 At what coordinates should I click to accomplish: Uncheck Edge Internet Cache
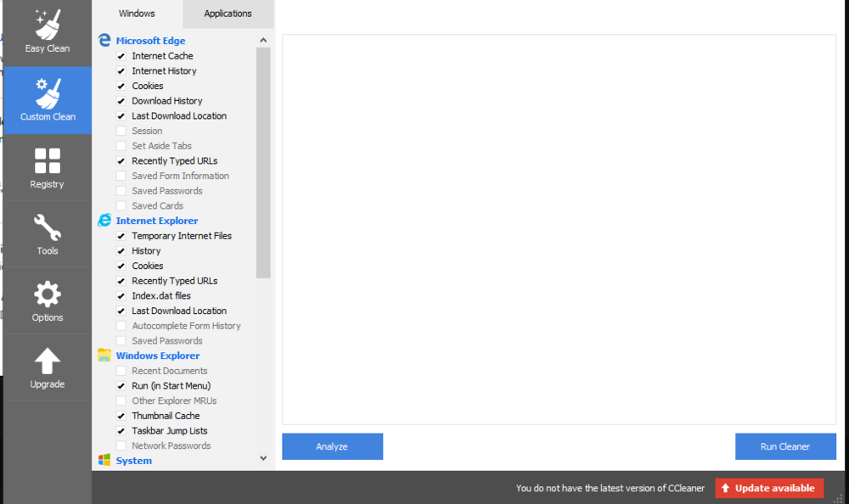tap(121, 56)
